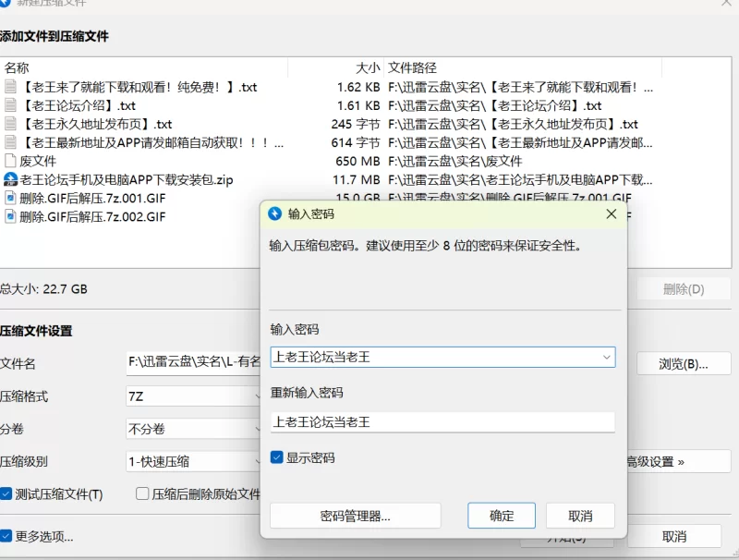This screenshot has height=560, width=739.
Task: Select the 【老王来了就能下载和观看 file name
Action: (x=139, y=87)
